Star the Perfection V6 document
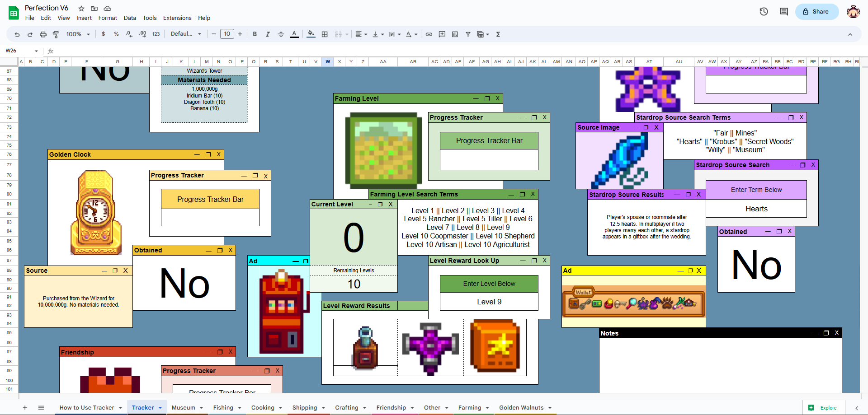868x415 pixels. 81,9
